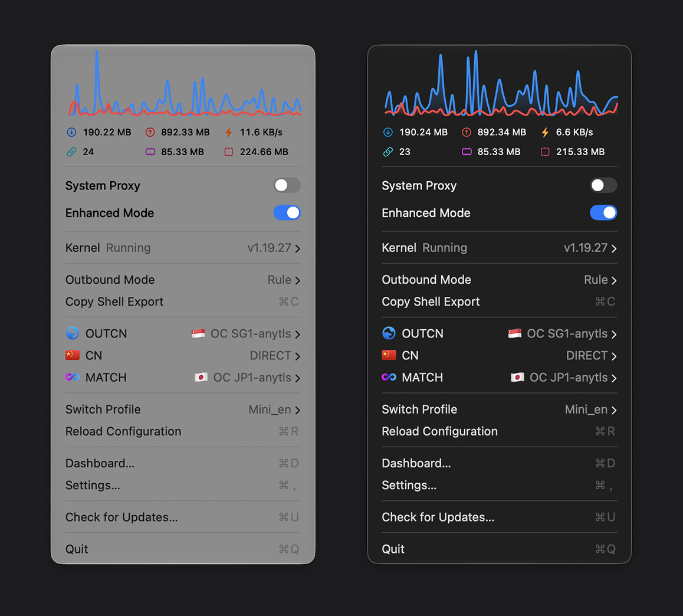Click the memory chip icon in light menu
The width and height of the screenshot is (683, 616).
point(150,152)
